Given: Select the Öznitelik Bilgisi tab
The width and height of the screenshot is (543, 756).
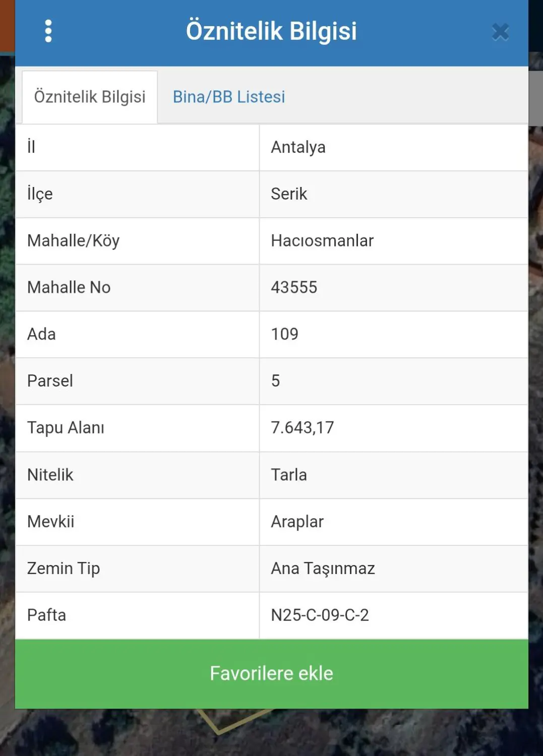Looking at the screenshot, I should pyautogui.click(x=90, y=97).
